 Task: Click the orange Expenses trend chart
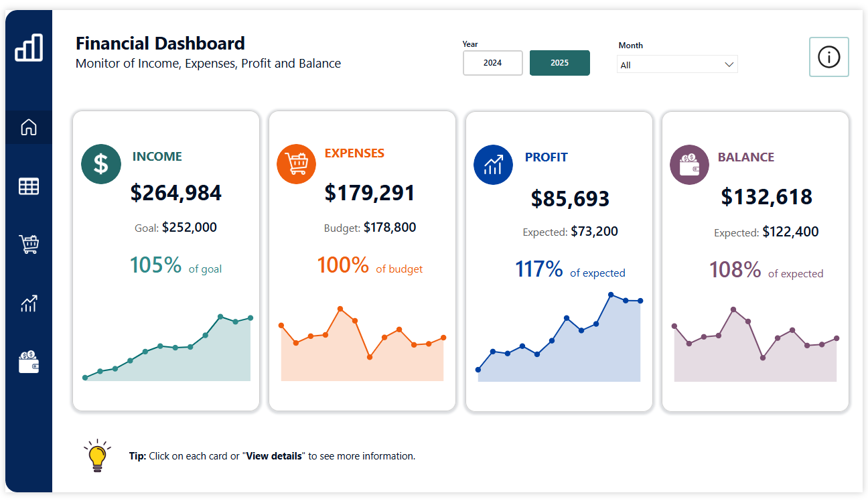[362, 345]
